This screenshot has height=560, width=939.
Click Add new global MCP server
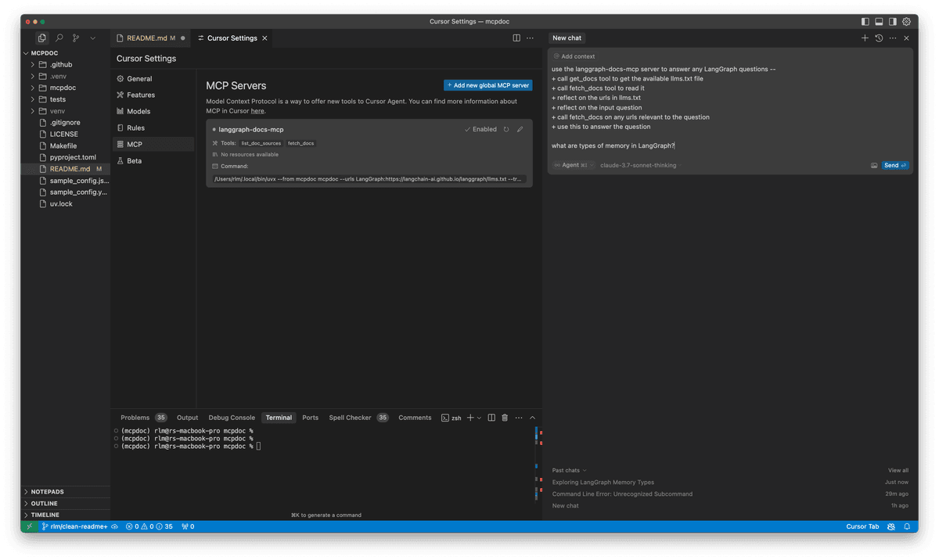[487, 85]
